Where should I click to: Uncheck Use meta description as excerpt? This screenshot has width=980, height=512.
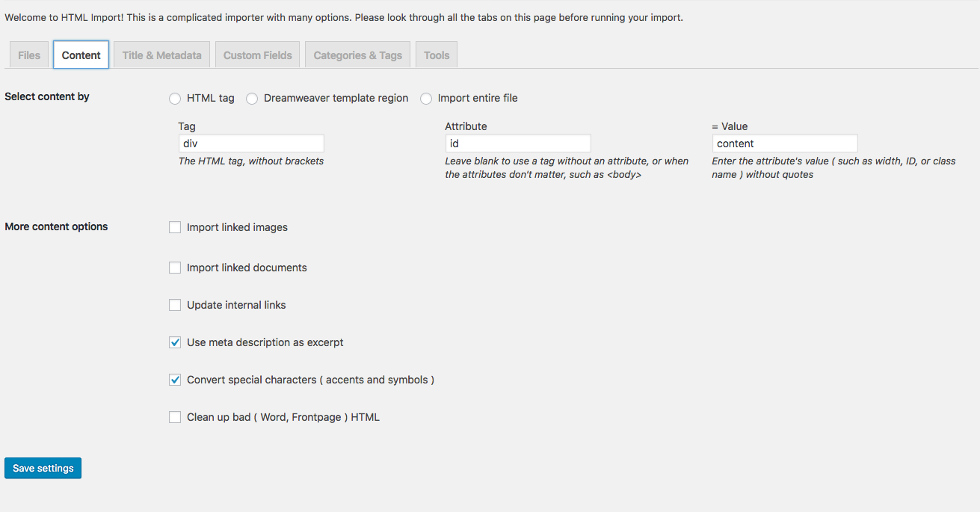click(x=175, y=342)
